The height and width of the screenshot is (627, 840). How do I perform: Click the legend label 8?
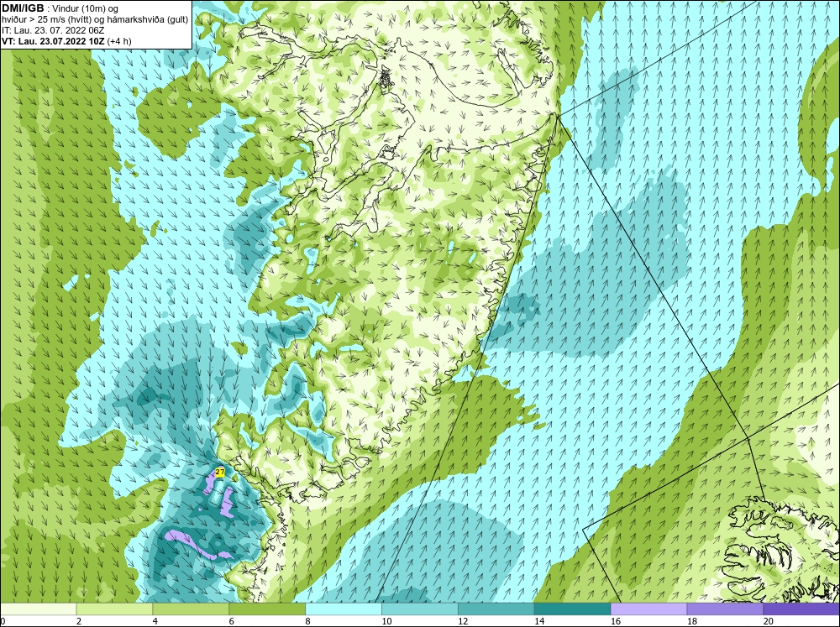pos(308,621)
